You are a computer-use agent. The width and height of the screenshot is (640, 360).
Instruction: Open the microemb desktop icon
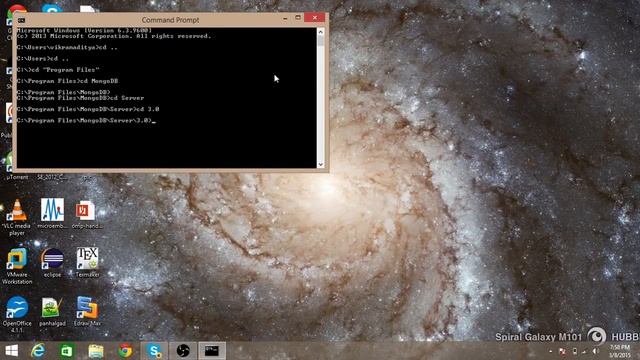pos(52,213)
